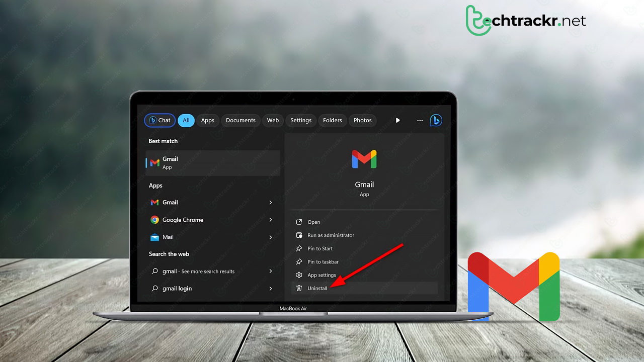Select Gmail under the Apps list
The image size is (644, 362).
tap(213, 202)
